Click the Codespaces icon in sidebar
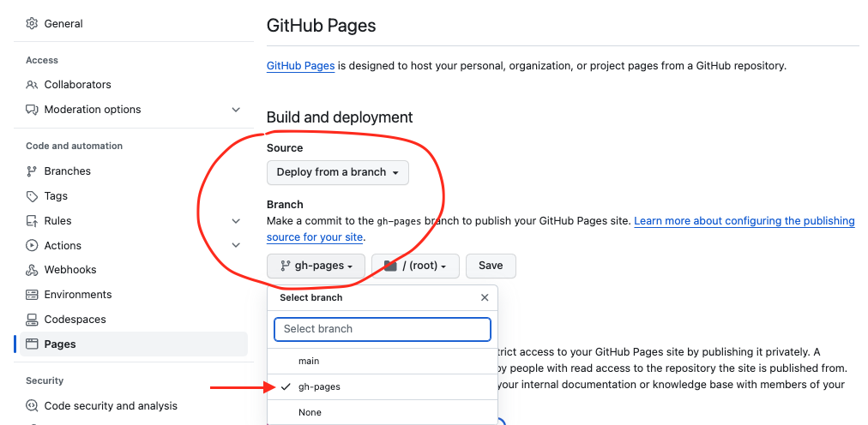868x425 pixels. tap(32, 320)
